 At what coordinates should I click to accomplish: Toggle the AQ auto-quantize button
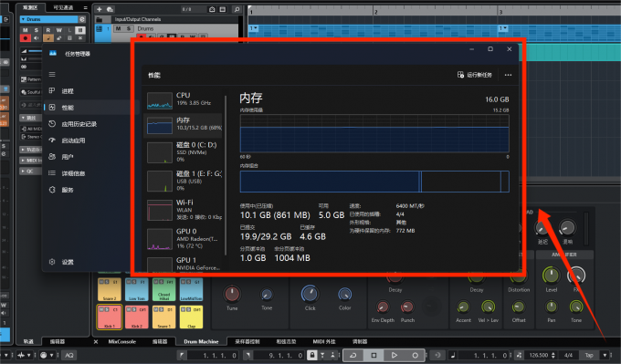pos(69,355)
